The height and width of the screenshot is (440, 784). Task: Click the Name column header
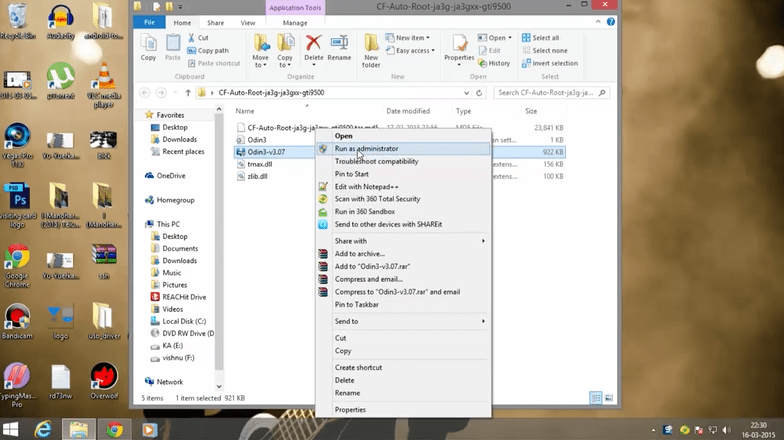(245, 111)
